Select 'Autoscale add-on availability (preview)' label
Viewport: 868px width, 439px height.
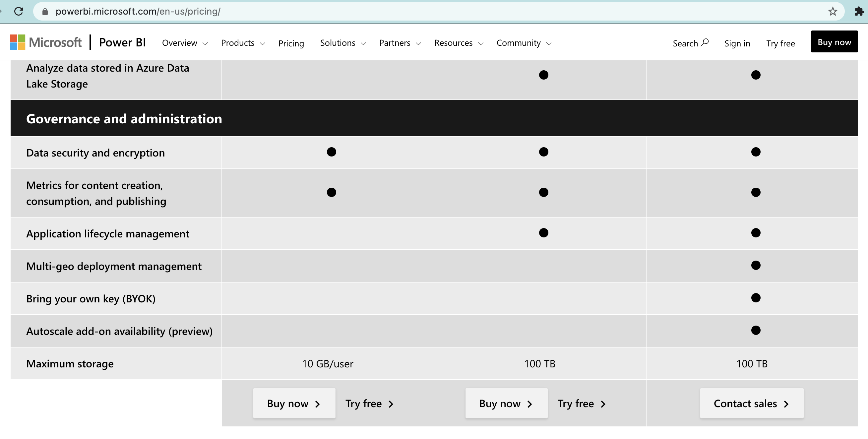tap(120, 332)
